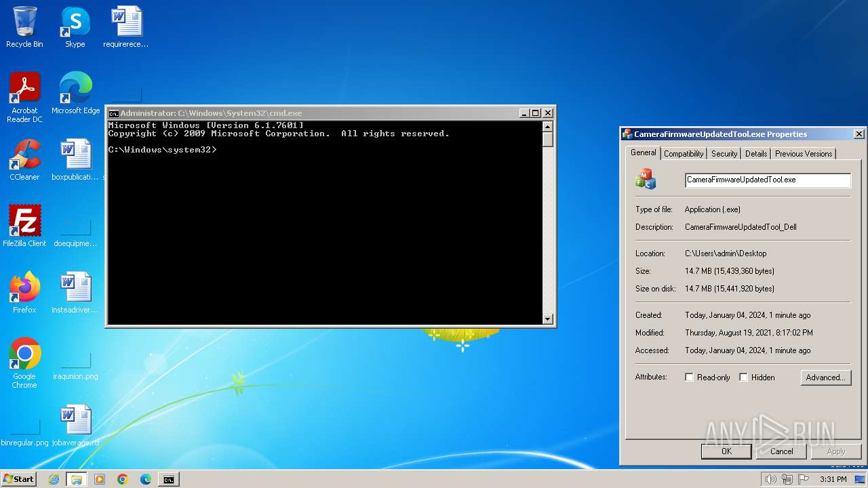Open Windows Media Player in the taskbar
Image resolution: width=868 pixels, height=488 pixels.
(100, 479)
